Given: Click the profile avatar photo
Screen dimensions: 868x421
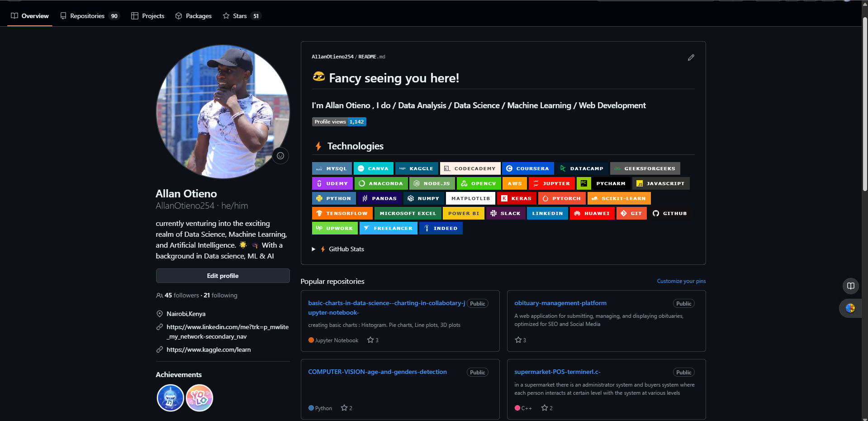Looking at the screenshot, I should pyautogui.click(x=223, y=111).
